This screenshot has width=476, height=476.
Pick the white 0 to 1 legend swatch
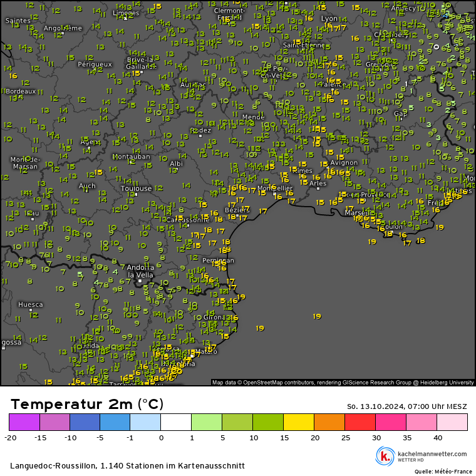click(x=176, y=422)
